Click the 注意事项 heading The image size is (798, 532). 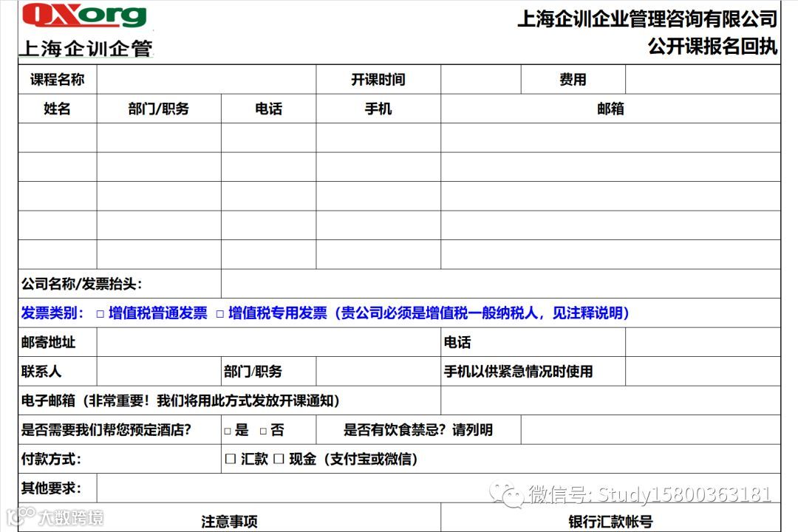pos(230,522)
